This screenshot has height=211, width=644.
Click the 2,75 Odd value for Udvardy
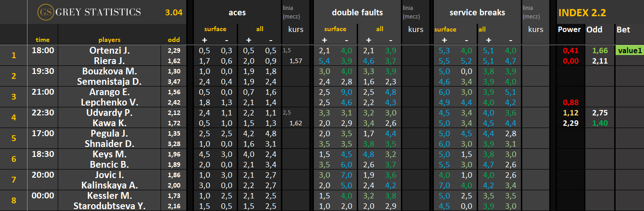[593, 113]
